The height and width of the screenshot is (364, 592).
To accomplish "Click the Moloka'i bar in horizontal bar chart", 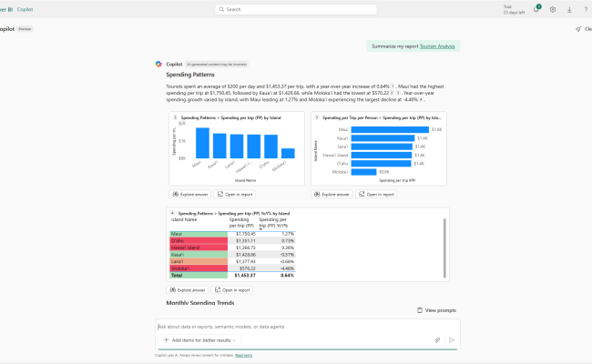I will click(x=363, y=172).
